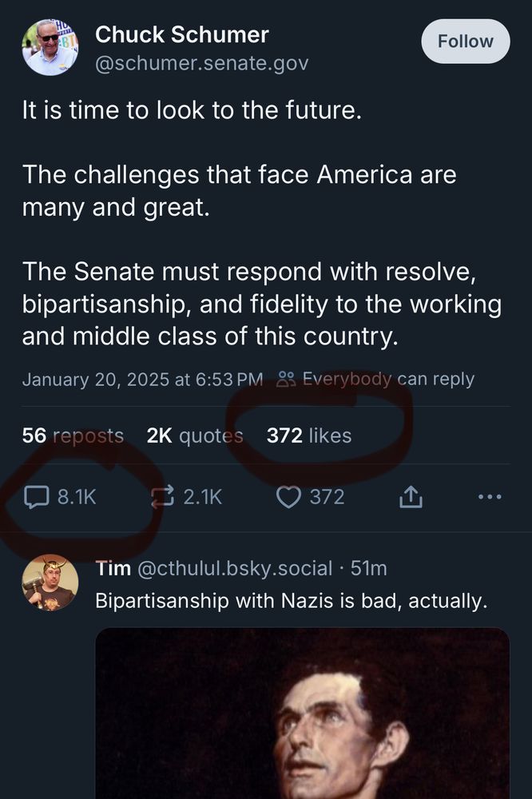Click the @schumer.senate.gov handle
The image size is (532, 799).
(201, 63)
